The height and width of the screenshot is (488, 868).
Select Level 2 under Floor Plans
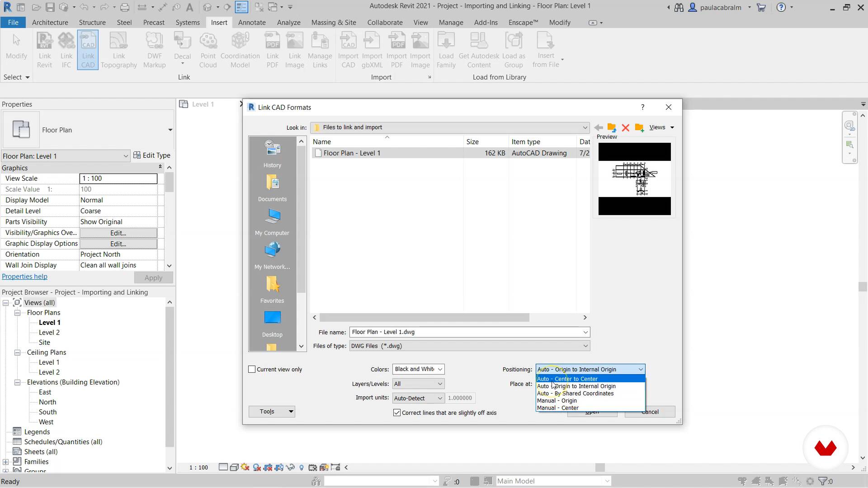(x=49, y=333)
